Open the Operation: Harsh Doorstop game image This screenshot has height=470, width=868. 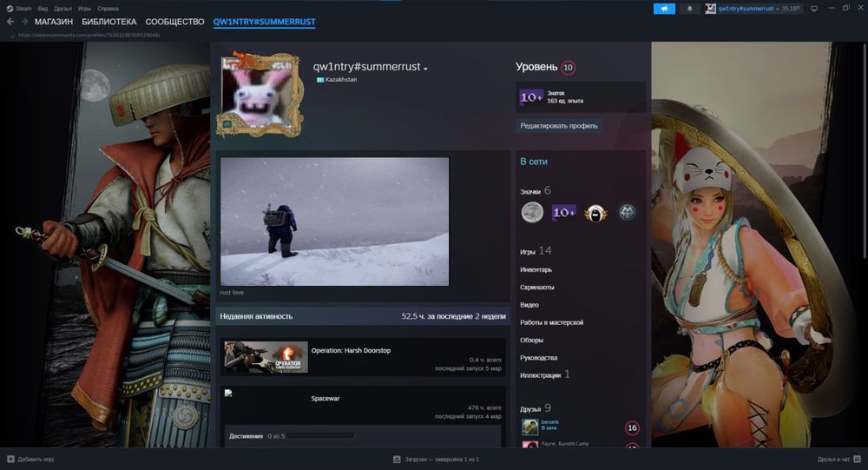[266, 357]
